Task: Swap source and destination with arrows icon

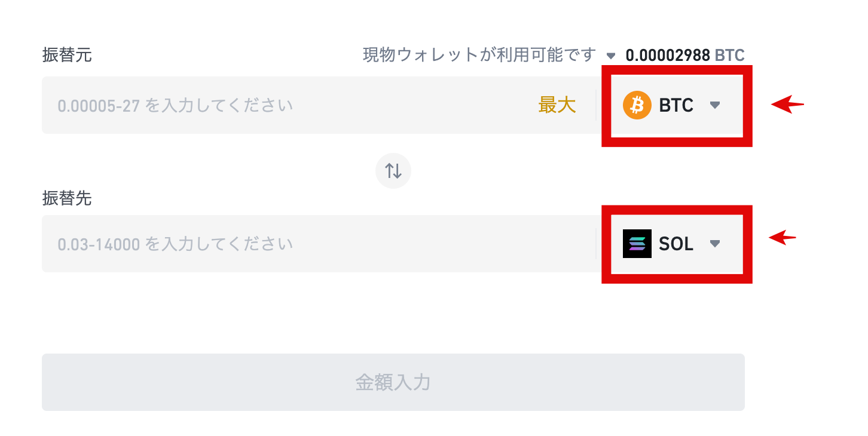Action: [393, 171]
